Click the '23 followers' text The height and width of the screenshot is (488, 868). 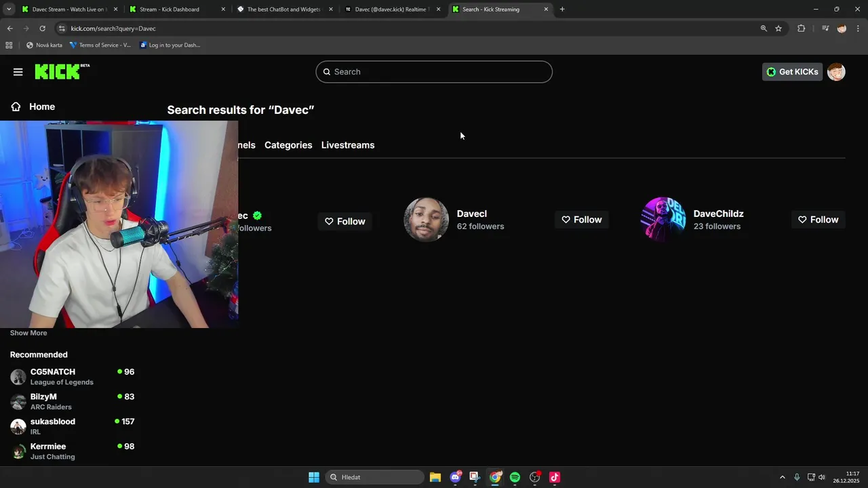717,226
